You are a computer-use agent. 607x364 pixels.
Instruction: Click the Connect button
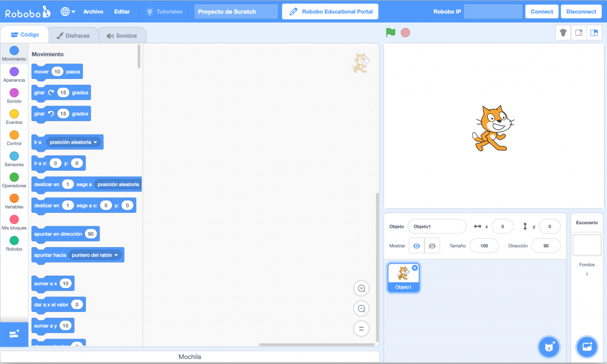point(542,11)
